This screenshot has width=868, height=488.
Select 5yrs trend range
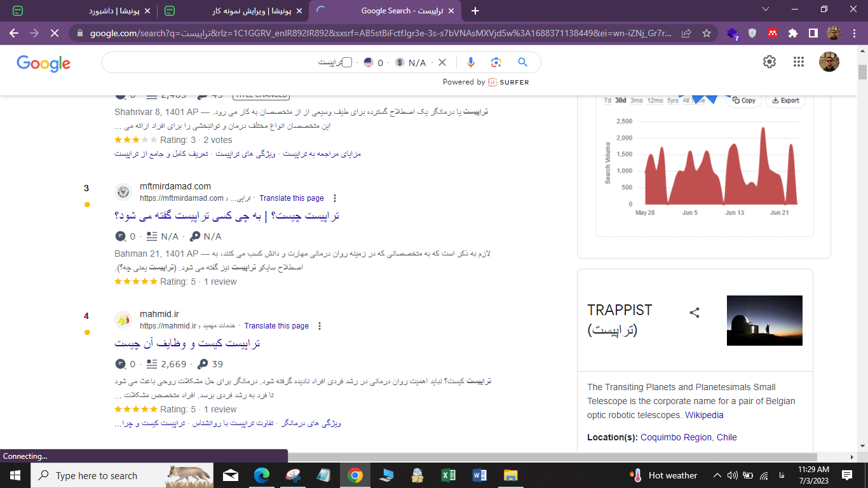coord(673,100)
